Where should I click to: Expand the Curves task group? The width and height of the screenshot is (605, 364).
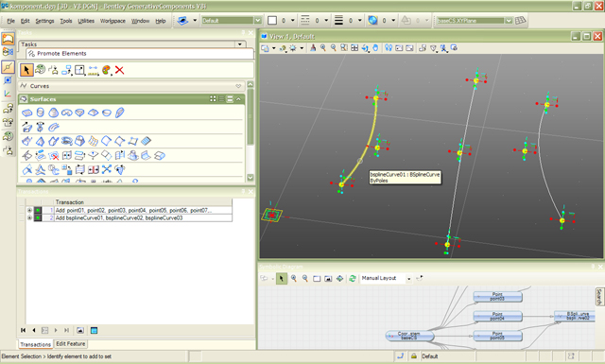(238, 86)
